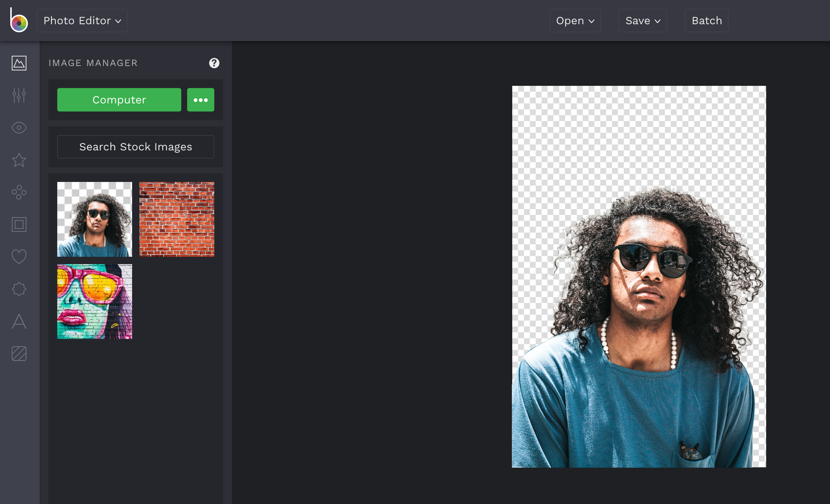This screenshot has width=830, height=504.
Task: Click the BeFunky logo
Action: pos(19,21)
